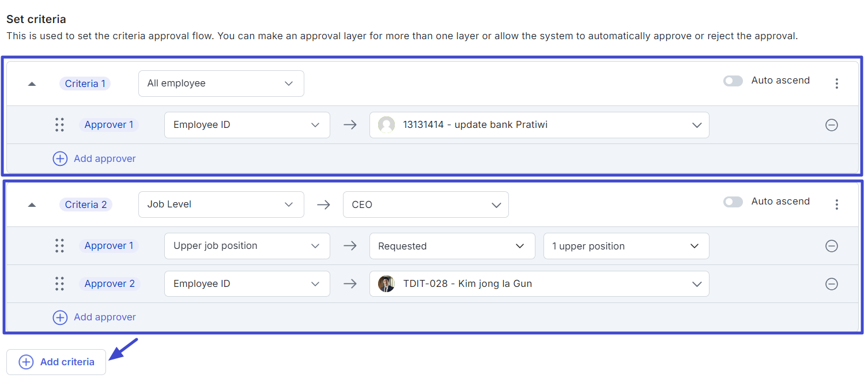
Task: Open the 1 upper position dropdown
Action: pos(627,246)
